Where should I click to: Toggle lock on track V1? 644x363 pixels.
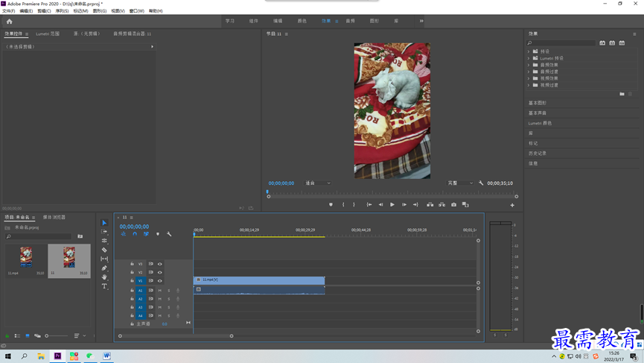[132, 280]
